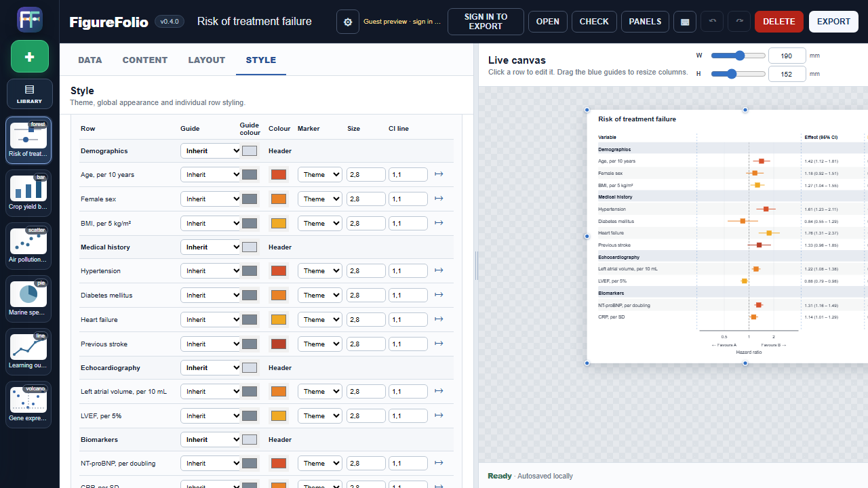Edit the canvas width value 190

coord(787,56)
